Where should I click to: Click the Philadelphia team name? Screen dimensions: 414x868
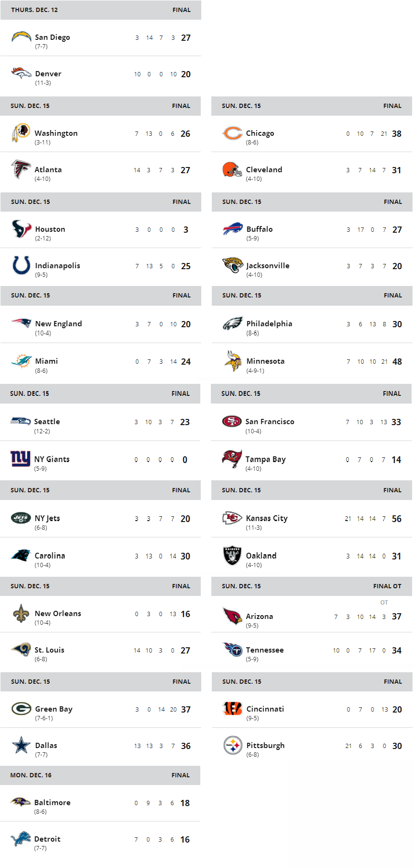269,323
